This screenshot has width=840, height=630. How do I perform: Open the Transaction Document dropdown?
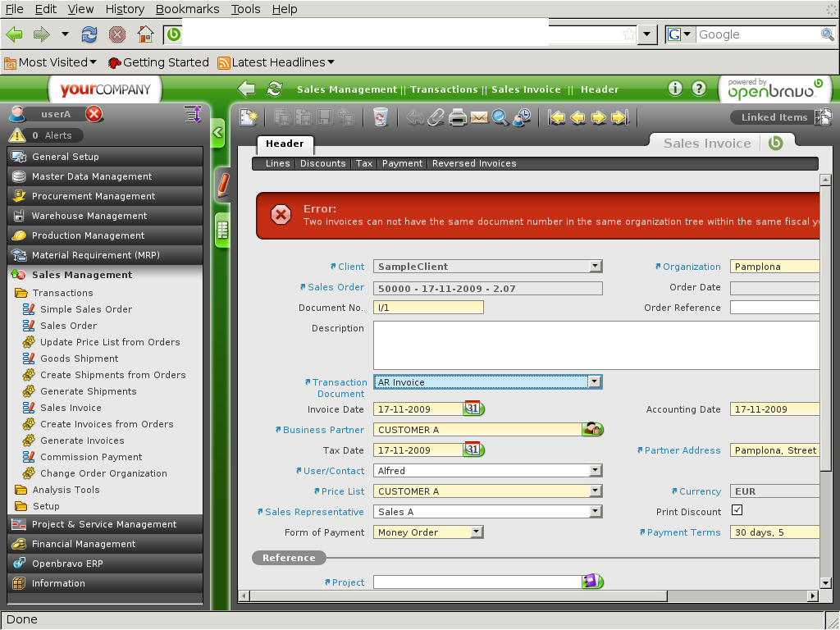click(595, 381)
